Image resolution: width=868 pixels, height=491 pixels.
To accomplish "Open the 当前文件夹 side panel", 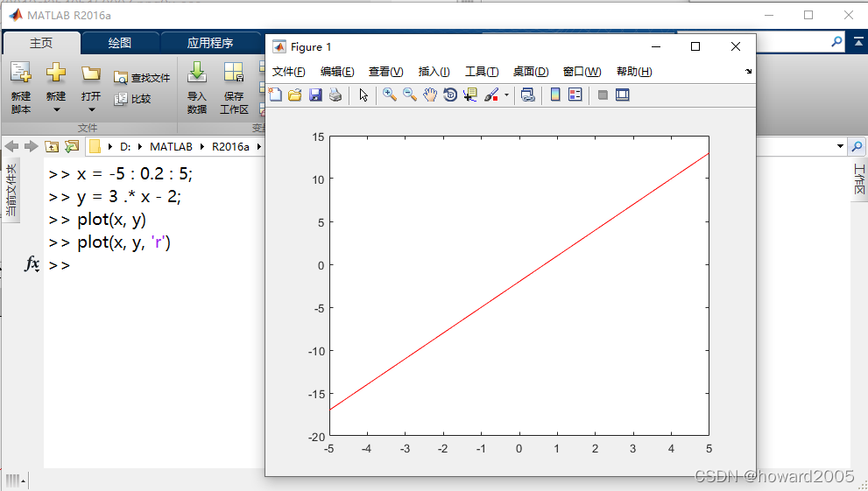I will coord(11,190).
